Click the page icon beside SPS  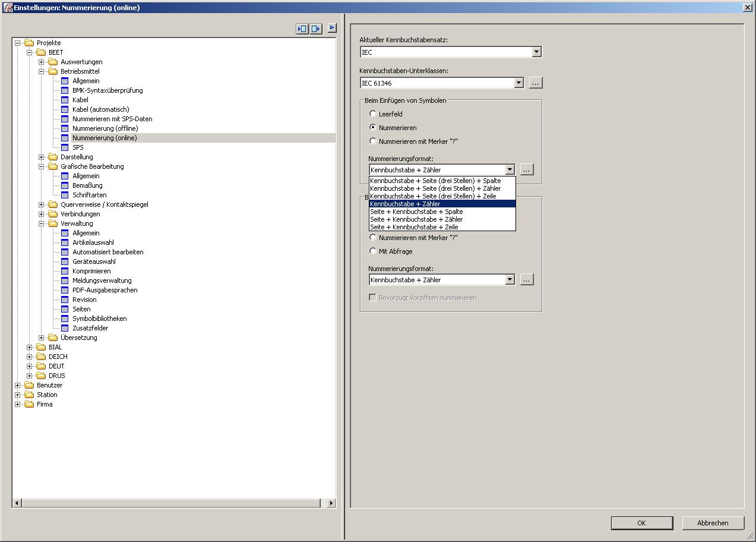(x=65, y=147)
